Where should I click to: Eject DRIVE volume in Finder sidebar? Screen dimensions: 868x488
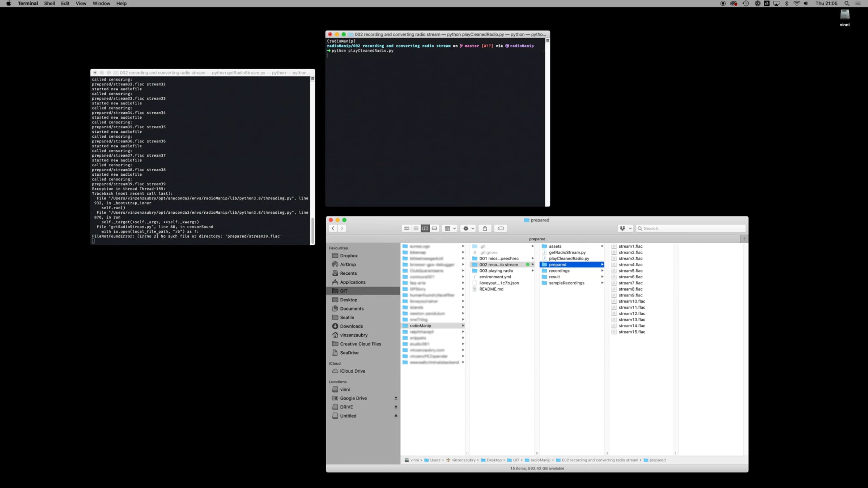point(396,407)
